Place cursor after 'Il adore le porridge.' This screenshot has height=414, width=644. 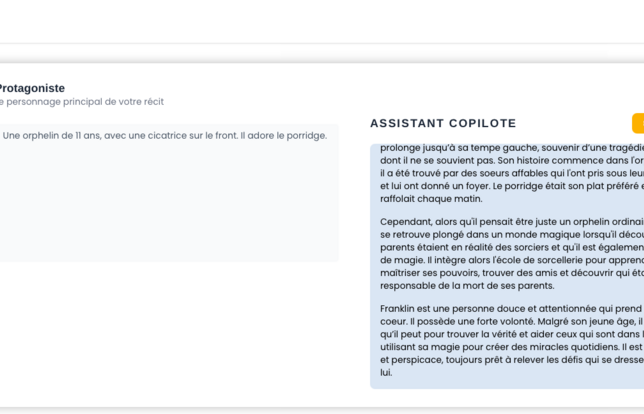click(328, 136)
